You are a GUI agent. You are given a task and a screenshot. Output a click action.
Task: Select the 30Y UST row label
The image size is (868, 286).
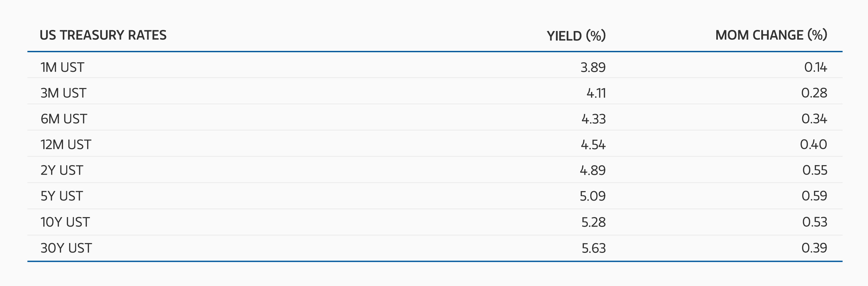pos(66,248)
